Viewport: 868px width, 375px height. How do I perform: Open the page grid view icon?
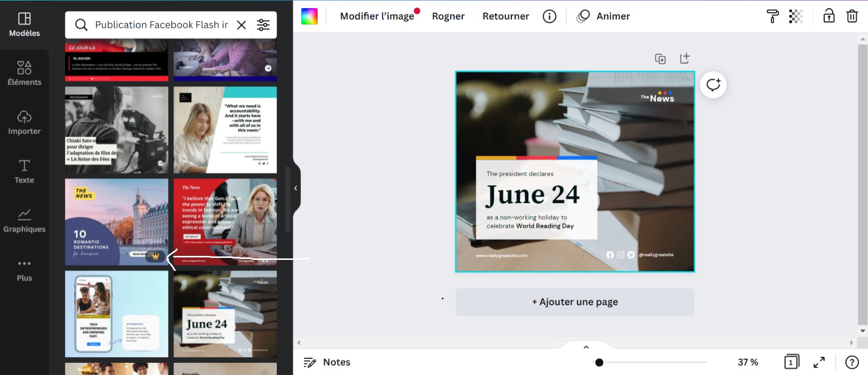(791, 362)
